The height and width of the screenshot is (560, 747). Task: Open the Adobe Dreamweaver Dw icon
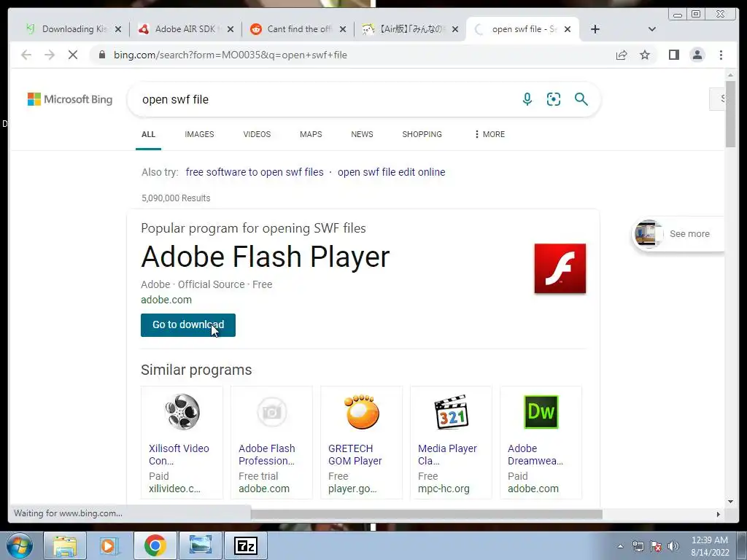click(541, 412)
